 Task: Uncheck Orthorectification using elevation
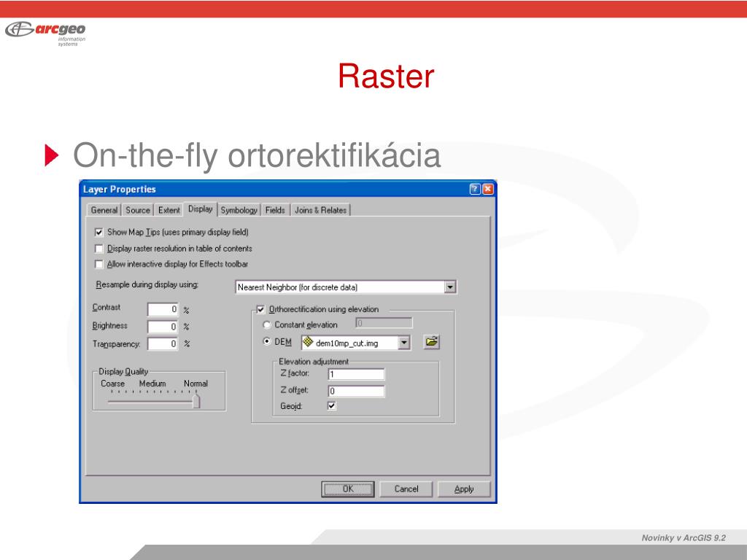[x=260, y=309]
